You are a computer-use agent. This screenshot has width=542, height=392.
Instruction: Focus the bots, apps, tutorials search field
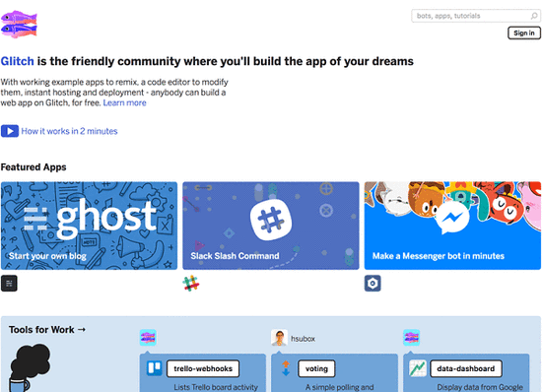476,16
